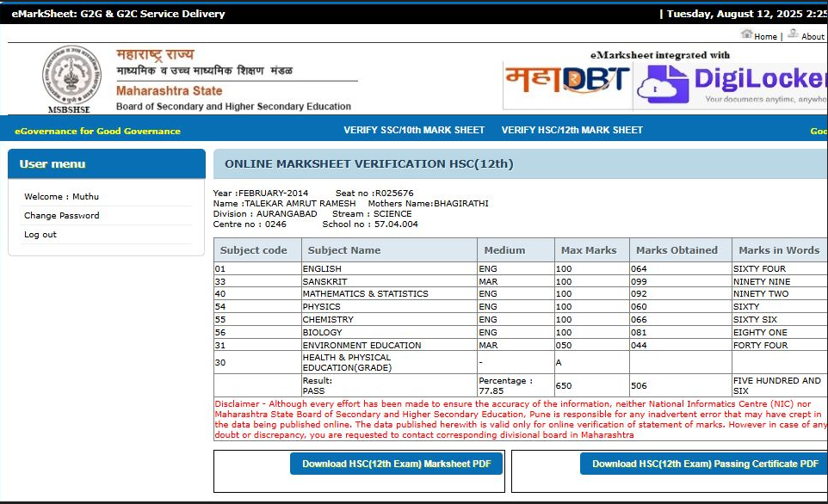Click the Max Marks column header
This screenshot has width=828, height=504.
click(589, 250)
